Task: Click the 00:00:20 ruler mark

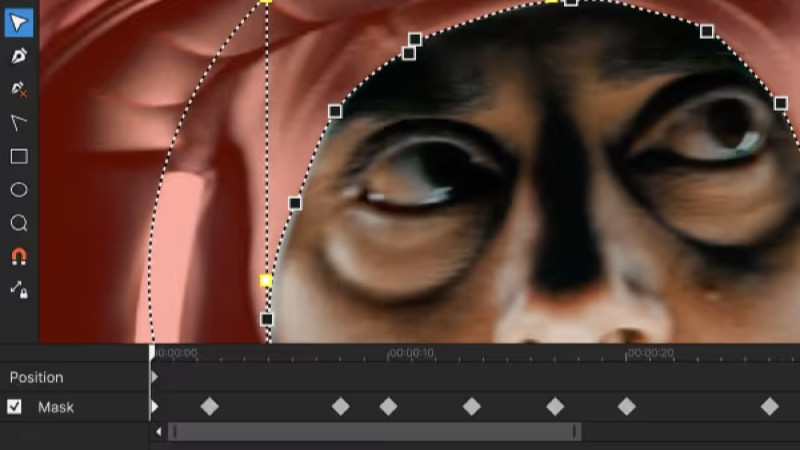Action: [x=650, y=353]
